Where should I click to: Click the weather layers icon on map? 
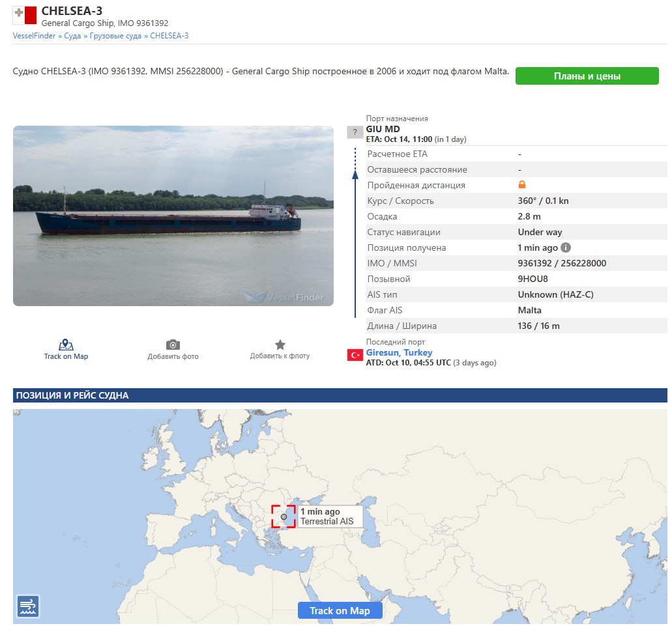tap(28, 606)
